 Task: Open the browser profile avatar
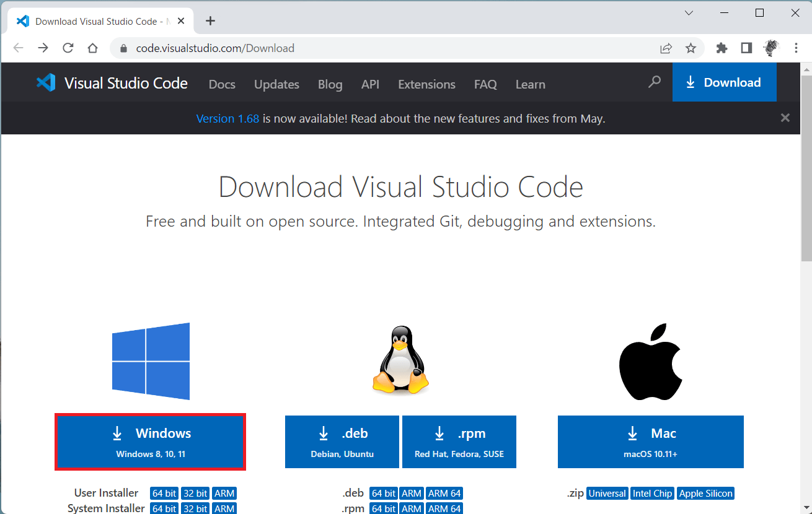click(770, 48)
